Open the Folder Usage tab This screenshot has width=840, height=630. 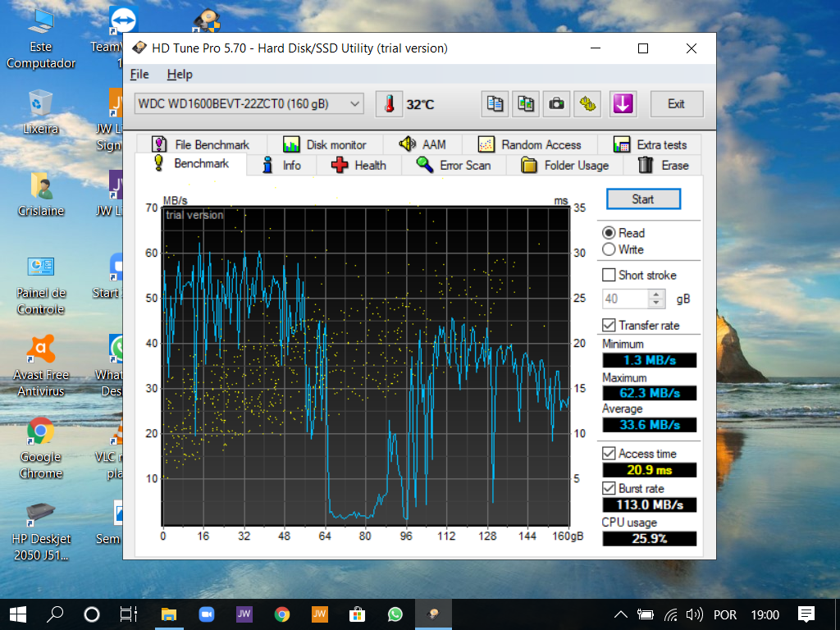pyautogui.click(x=565, y=166)
